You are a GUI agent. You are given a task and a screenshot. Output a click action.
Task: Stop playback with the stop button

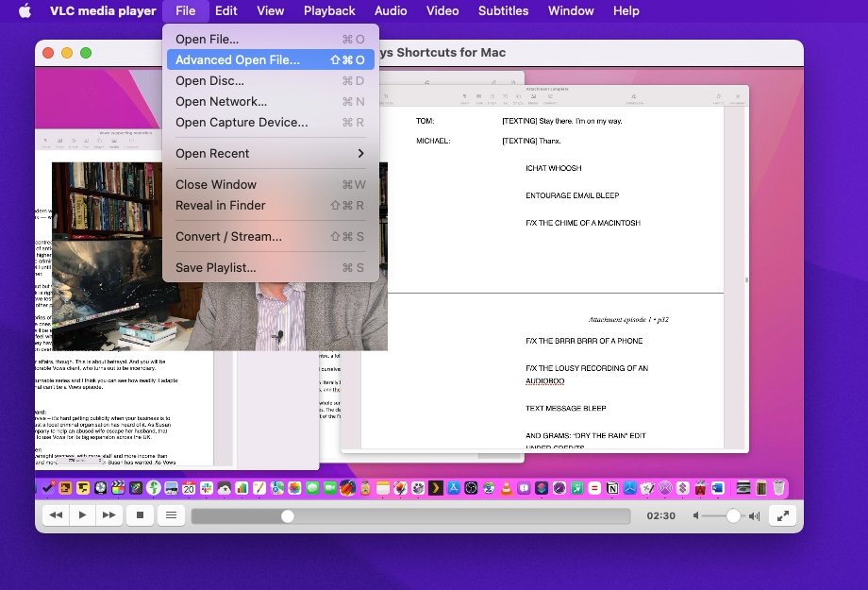(x=140, y=515)
